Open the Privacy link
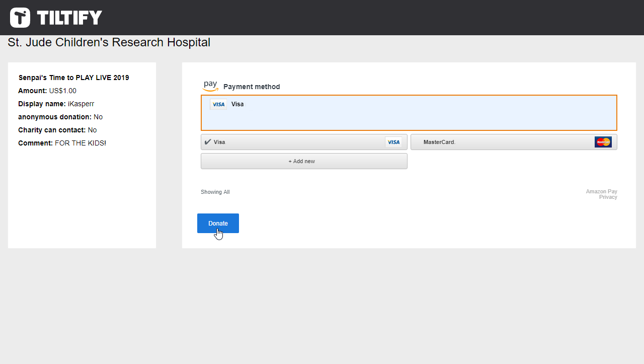 [608, 197]
